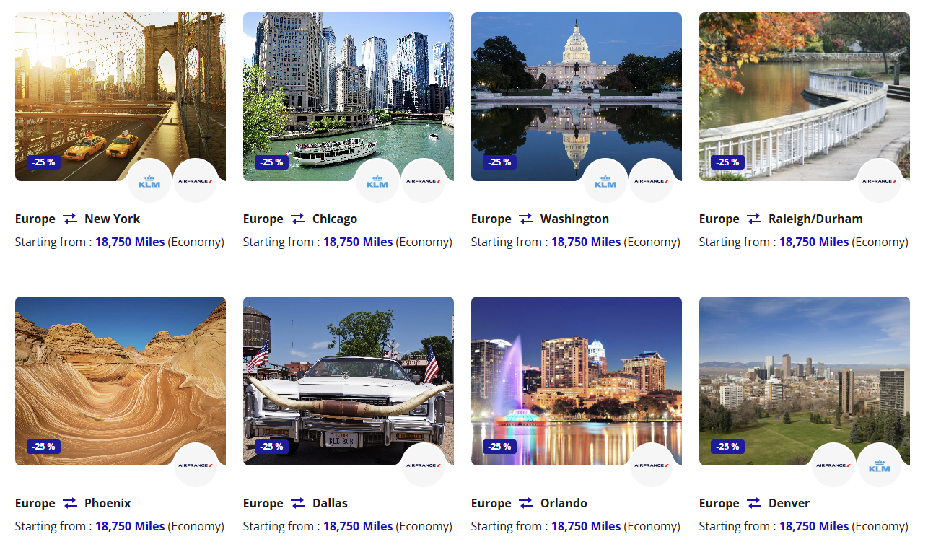
Task: Click the 18,750 Miles price under Denver
Action: coord(814,526)
